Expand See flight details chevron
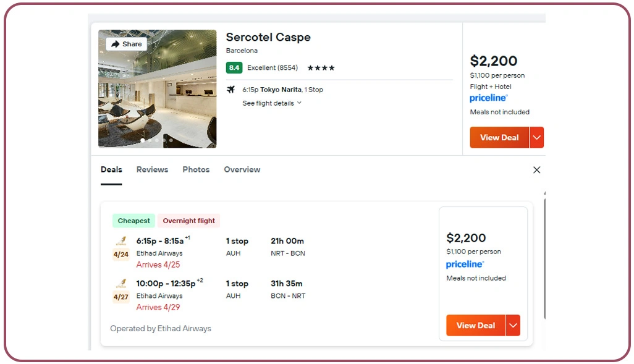The width and height of the screenshot is (634, 364). tap(299, 103)
